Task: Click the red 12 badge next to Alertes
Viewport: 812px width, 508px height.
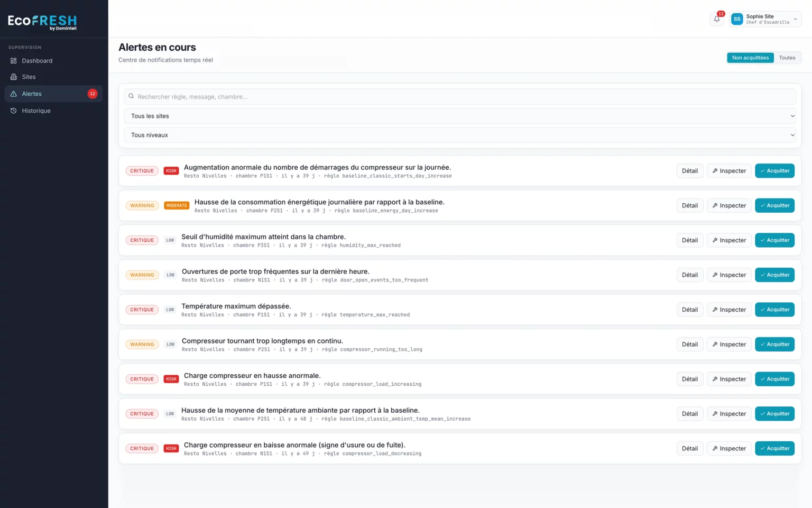Action: click(93, 94)
